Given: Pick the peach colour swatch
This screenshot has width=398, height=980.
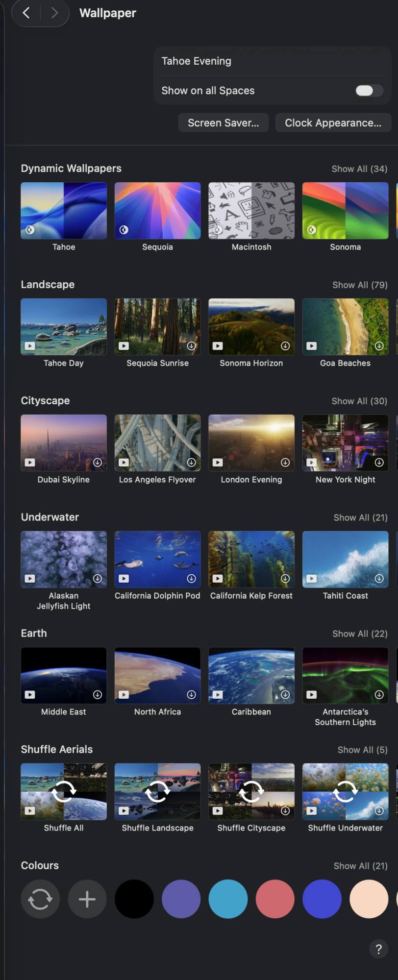Looking at the screenshot, I should 369,899.
